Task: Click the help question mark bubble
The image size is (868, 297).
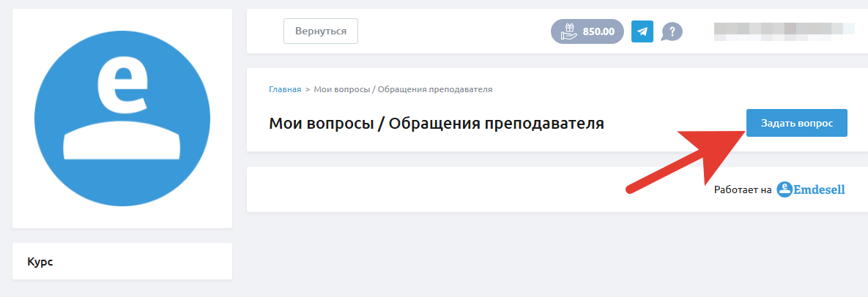Action: pyautogui.click(x=672, y=31)
